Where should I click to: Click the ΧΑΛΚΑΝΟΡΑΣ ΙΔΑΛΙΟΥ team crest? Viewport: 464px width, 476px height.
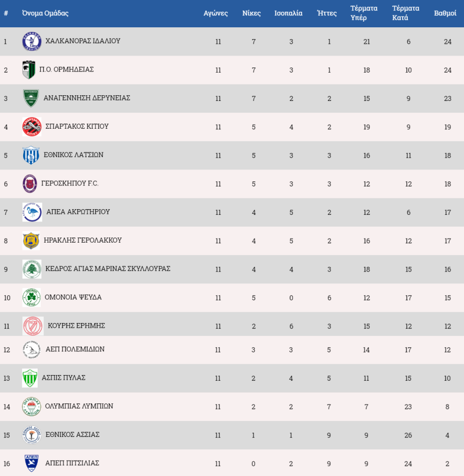tap(32, 41)
